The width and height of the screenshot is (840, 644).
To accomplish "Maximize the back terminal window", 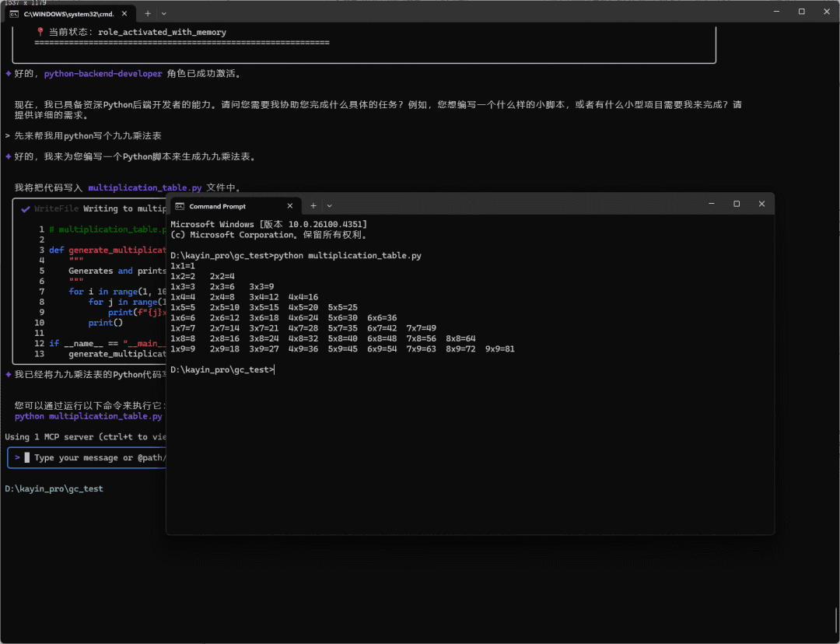I will pos(801,11).
